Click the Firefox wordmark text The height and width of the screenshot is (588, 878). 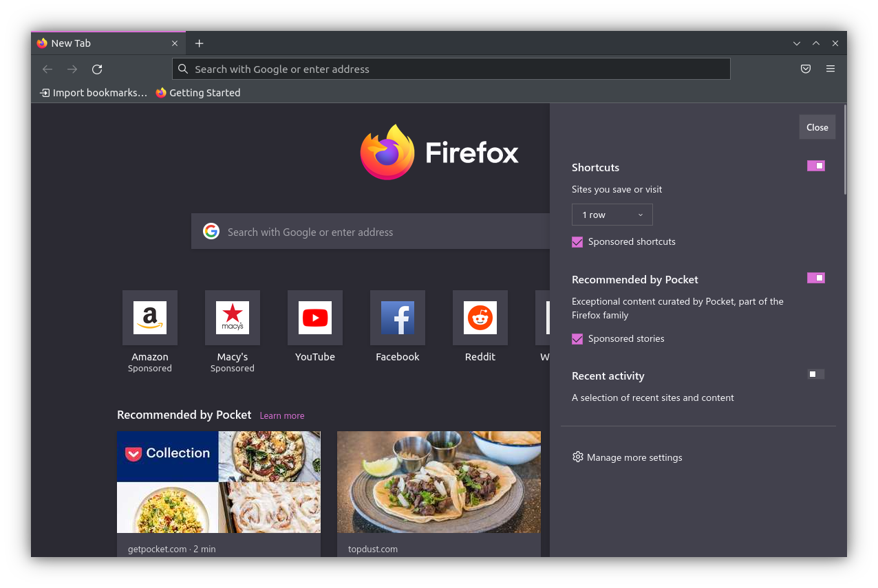(472, 153)
